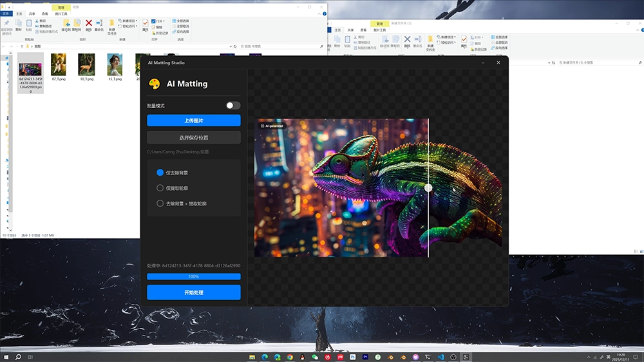Toggle the 批量模式 batch mode switch
The width and height of the screenshot is (644, 362).
233,106
